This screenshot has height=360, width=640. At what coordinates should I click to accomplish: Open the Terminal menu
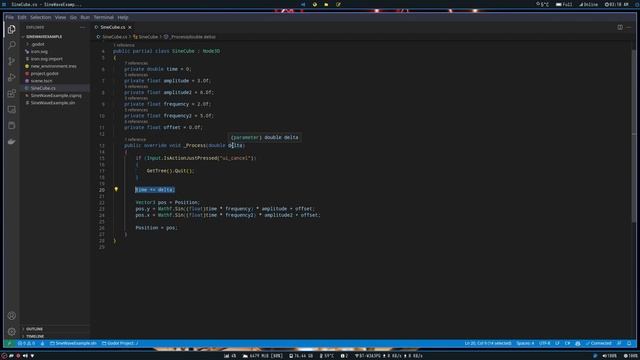click(104, 18)
